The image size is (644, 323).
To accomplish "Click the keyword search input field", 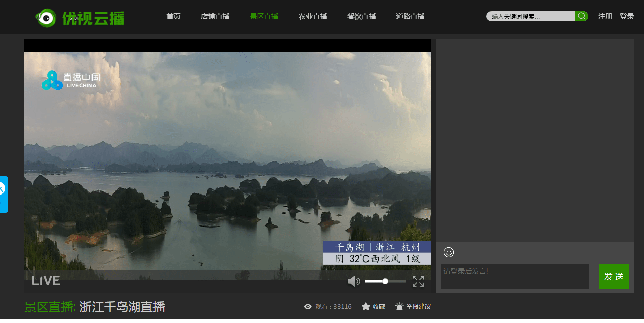I will (x=531, y=16).
